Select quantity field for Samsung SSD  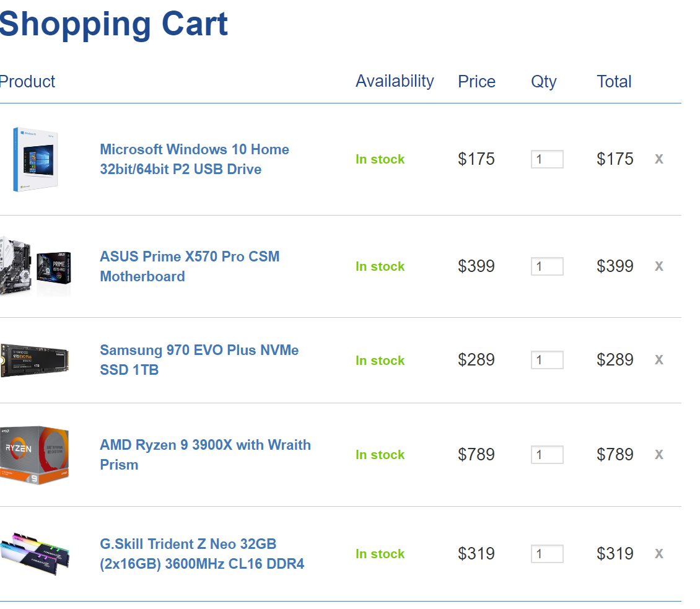(547, 360)
